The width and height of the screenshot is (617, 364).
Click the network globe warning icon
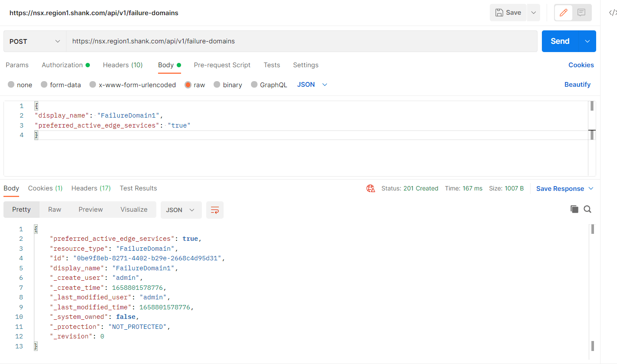coord(370,188)
